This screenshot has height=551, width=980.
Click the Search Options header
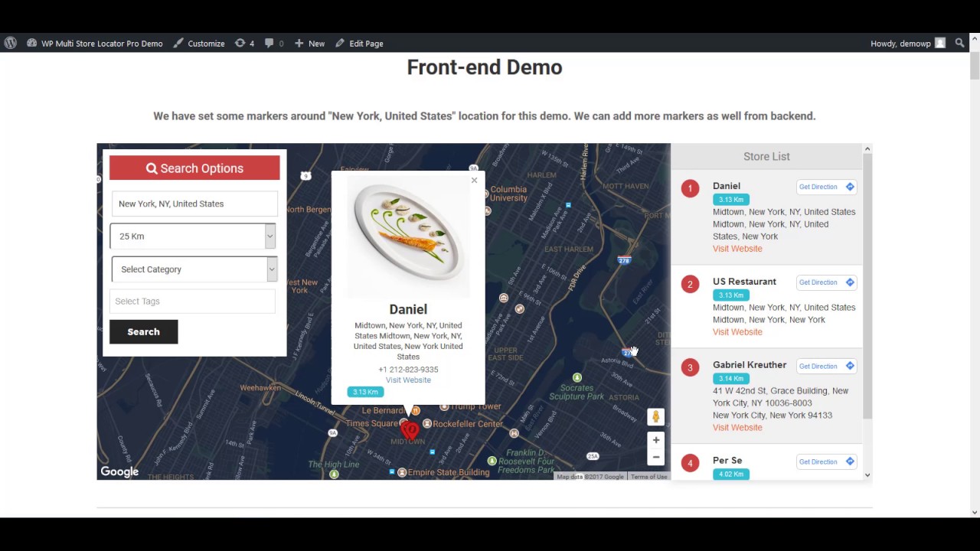pyautogui.click(x=194, y=168)
